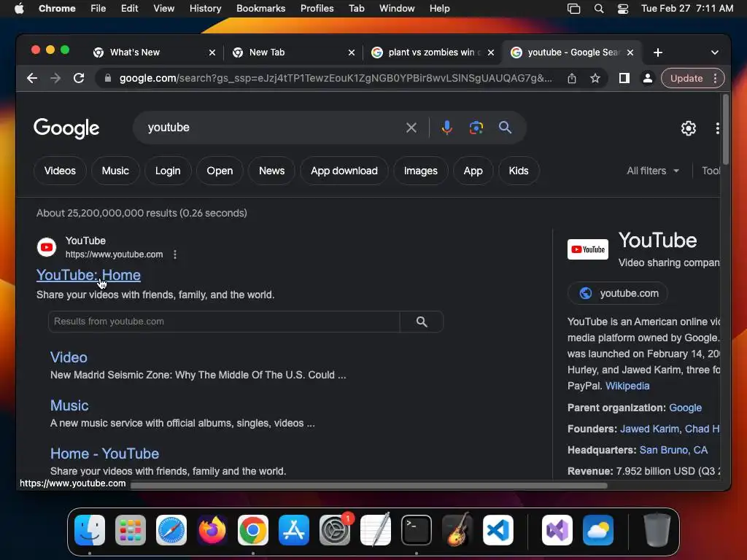Clear the search box with X

coord(411,128)
